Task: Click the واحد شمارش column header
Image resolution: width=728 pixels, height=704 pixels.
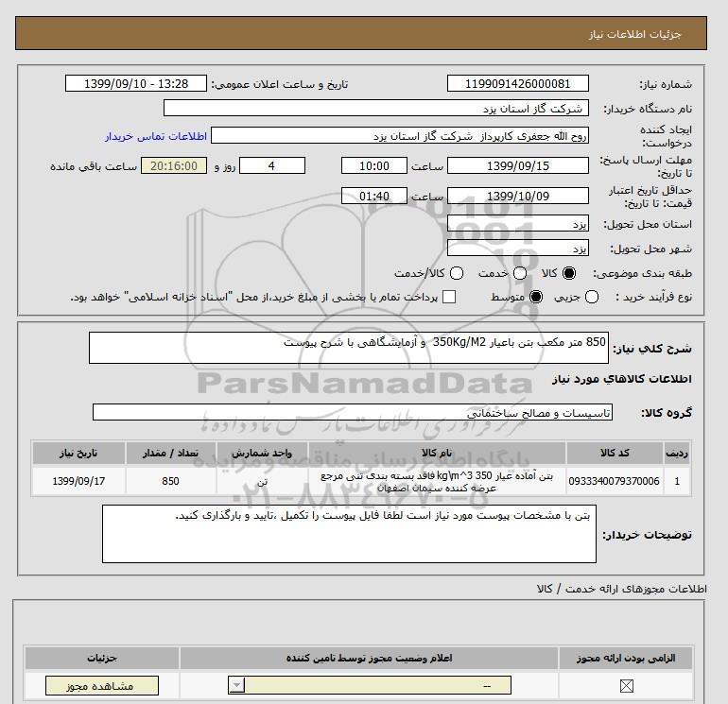Action: 262,453
